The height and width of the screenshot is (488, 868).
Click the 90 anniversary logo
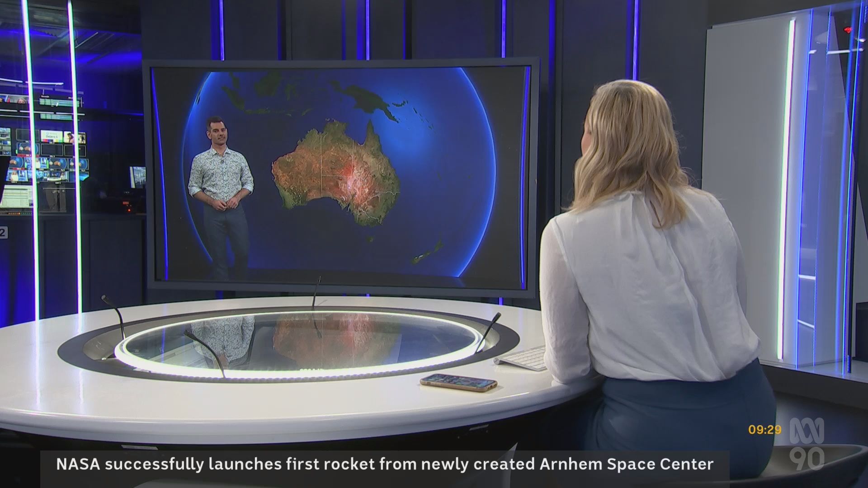tap(807, 459)
